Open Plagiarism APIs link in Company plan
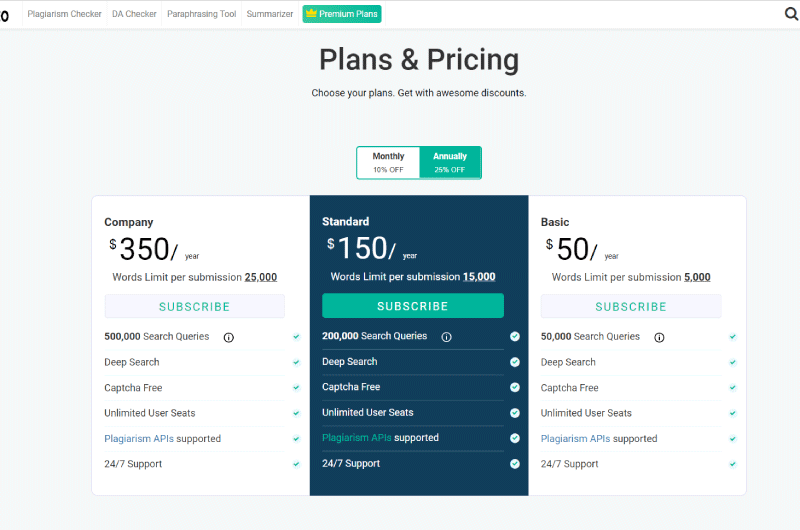 pyautogui.click(x=139, y=439)
